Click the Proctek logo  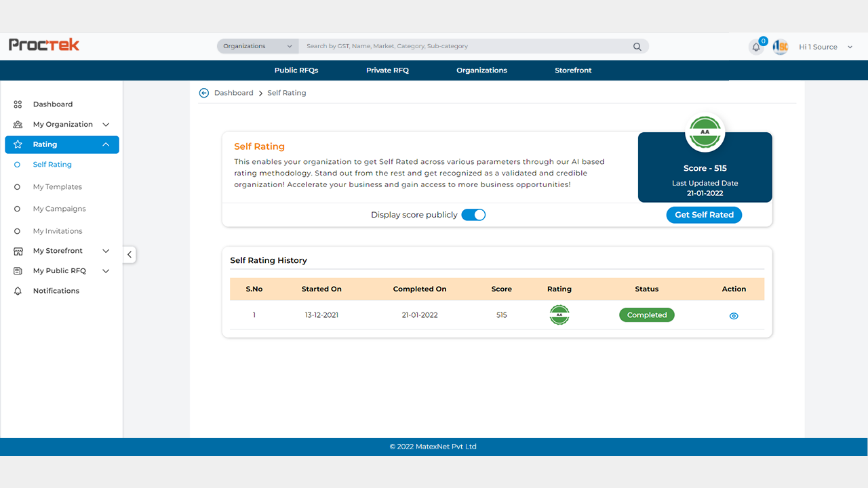(x=44, y=45)
